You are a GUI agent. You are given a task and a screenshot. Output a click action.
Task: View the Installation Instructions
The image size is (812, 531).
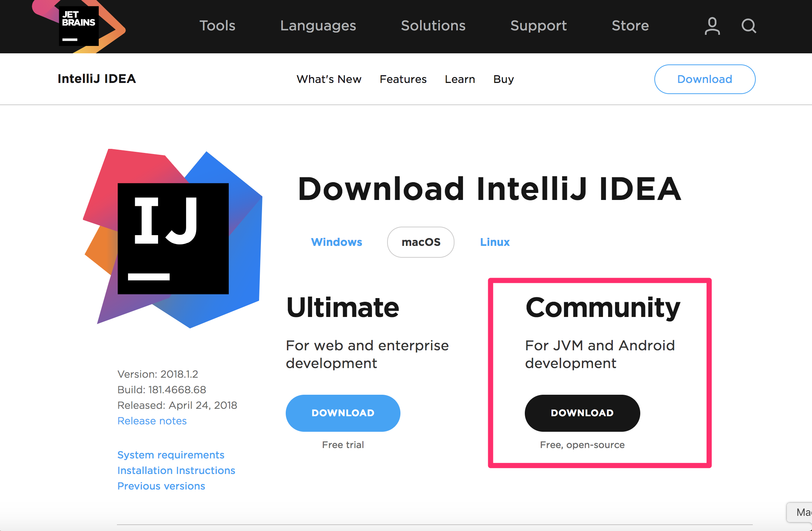[176, 470]
